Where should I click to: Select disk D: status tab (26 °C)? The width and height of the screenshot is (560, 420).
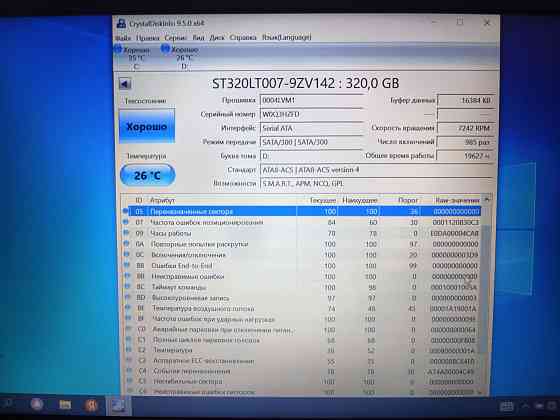tap(181, 57)
